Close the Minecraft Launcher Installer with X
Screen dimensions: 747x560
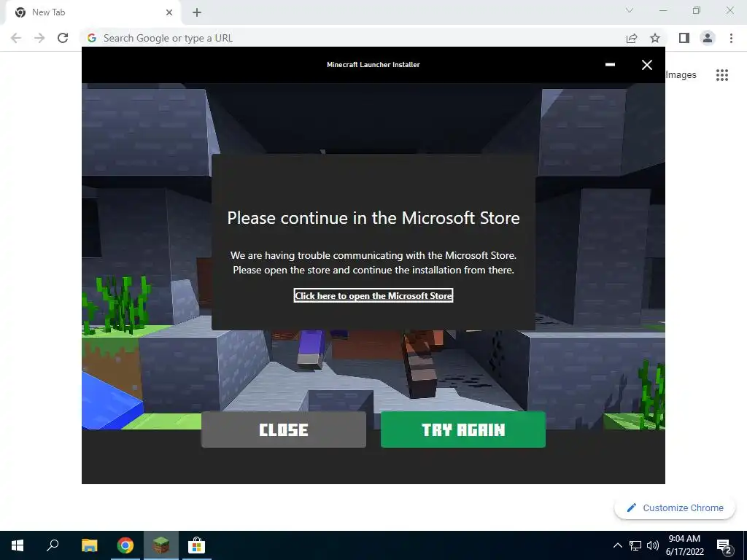tap(646, 65)
